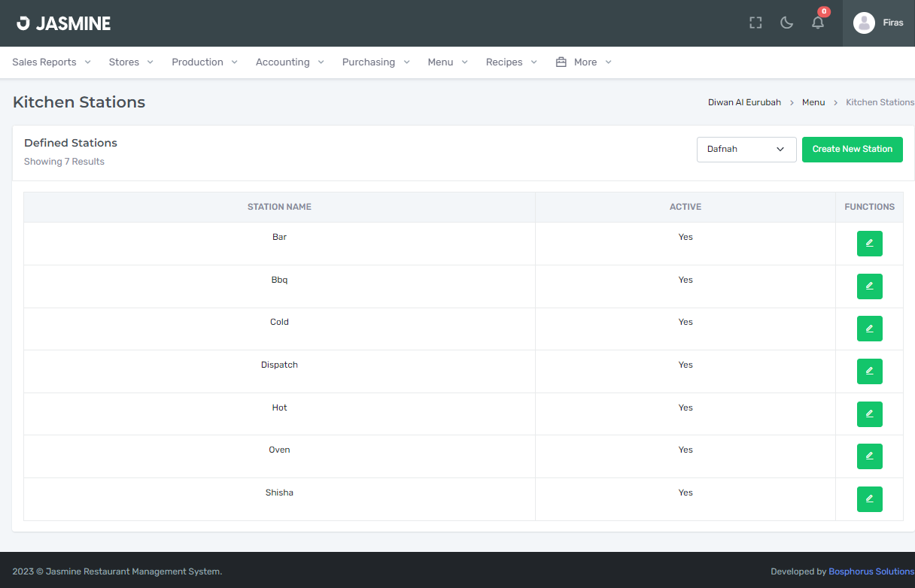This screenshot has height=588, width=915.
Task: Go to Diwan Al Eurubah breadcrumb
Action: tap(744, 102)
